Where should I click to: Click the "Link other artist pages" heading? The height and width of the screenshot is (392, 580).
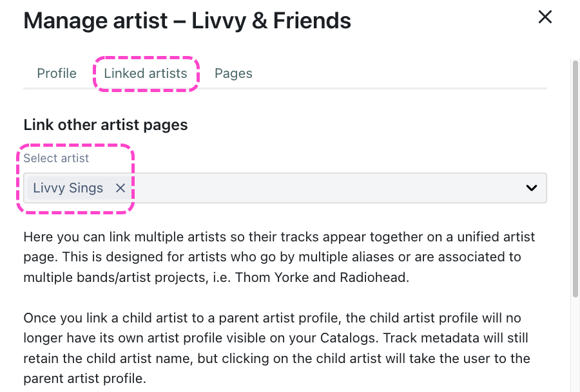coord(106,125)
